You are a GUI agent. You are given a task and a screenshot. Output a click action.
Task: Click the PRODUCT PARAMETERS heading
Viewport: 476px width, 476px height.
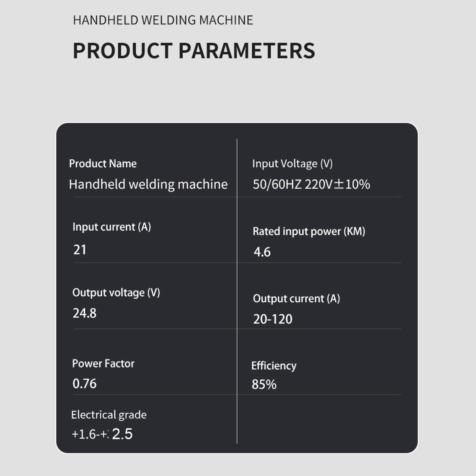click(x=194, y=51)
